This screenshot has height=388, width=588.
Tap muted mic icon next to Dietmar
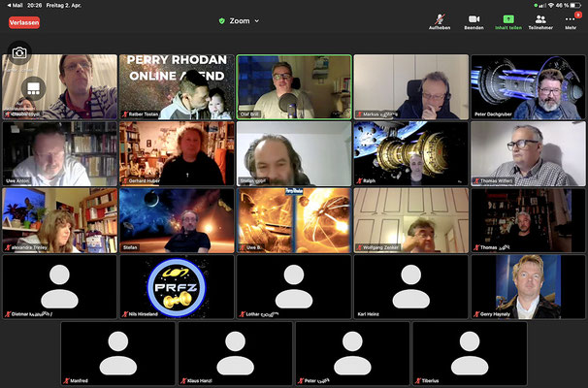click(8, 314)
